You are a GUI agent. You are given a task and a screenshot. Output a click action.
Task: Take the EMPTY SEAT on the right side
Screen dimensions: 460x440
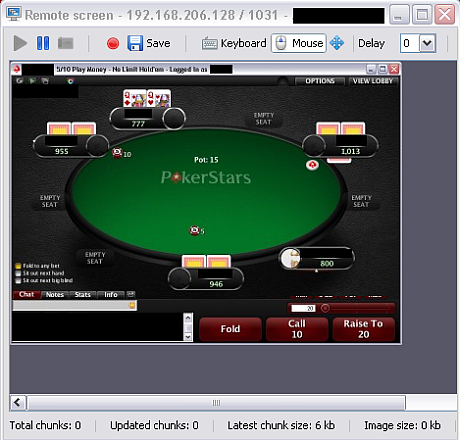point(361,201)
